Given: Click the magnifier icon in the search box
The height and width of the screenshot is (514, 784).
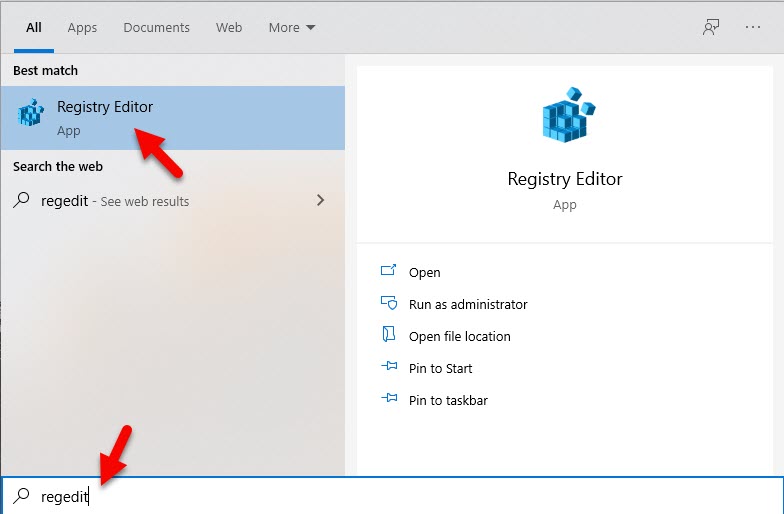Looking at the screenshot, I should point(21,496).
